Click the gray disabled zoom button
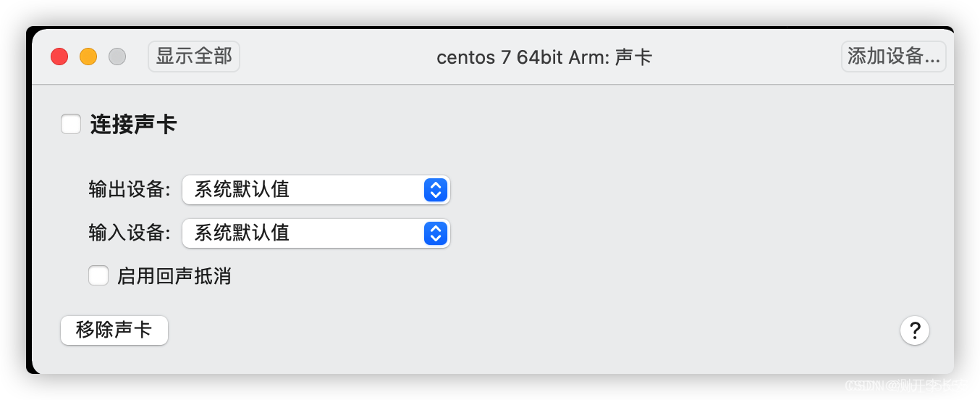The height and width of the screenshot is (400, 980). point(117,57)
